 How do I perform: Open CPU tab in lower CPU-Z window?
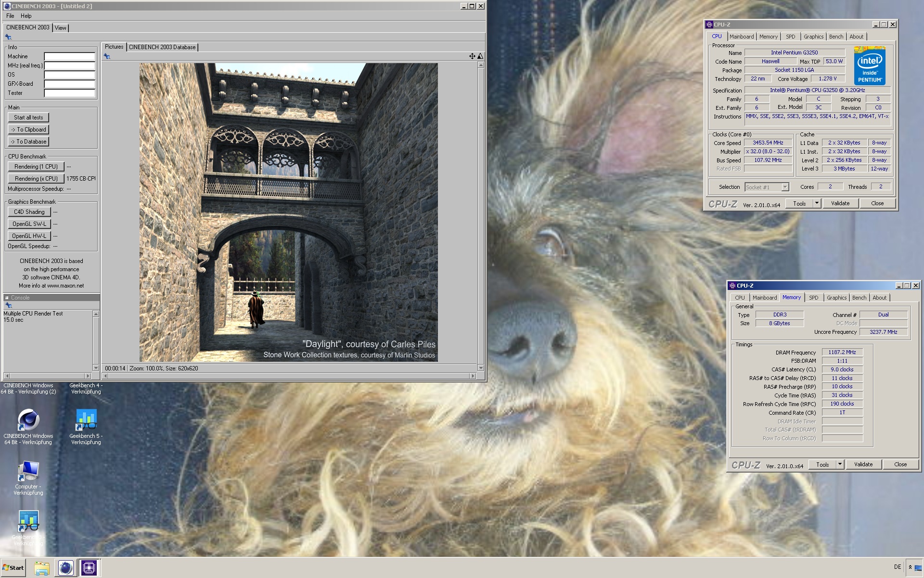(740, 298)
